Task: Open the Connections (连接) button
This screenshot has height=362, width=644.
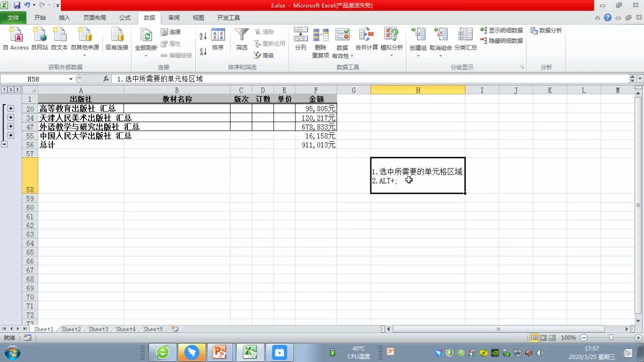Action: [x=171, y=32]
